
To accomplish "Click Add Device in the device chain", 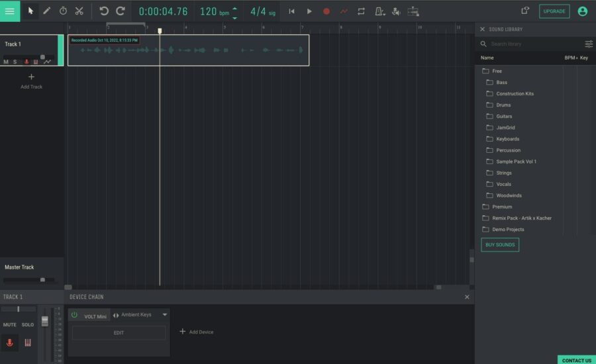I will point(196,332).
